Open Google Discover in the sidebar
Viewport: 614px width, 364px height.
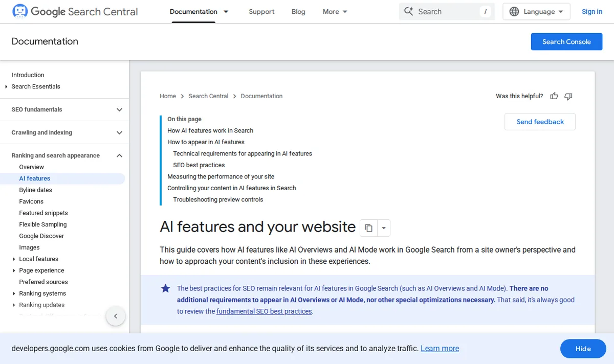coord(41,236)
